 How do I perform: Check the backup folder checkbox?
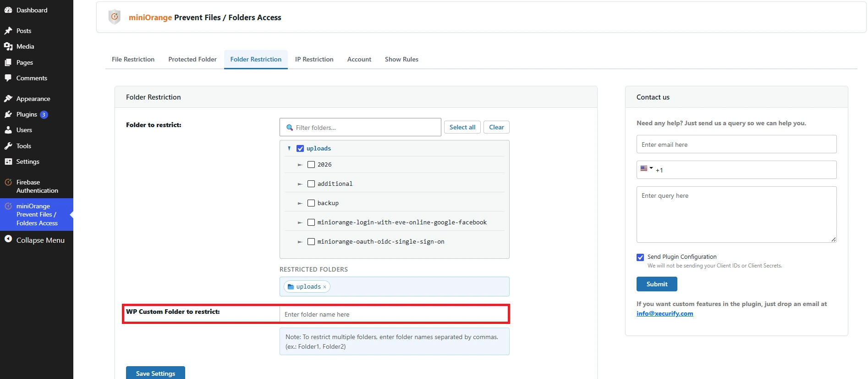(311, 203)
